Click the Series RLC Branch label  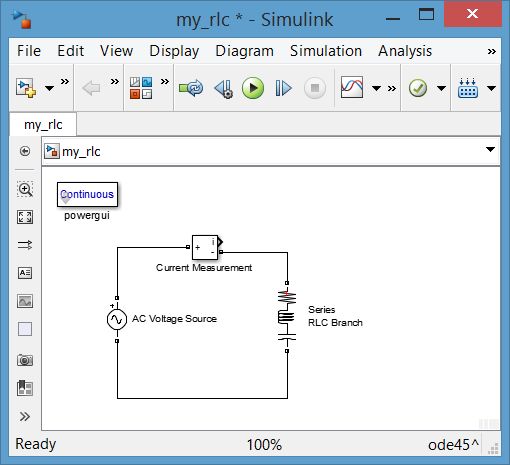tap(335, 316)
